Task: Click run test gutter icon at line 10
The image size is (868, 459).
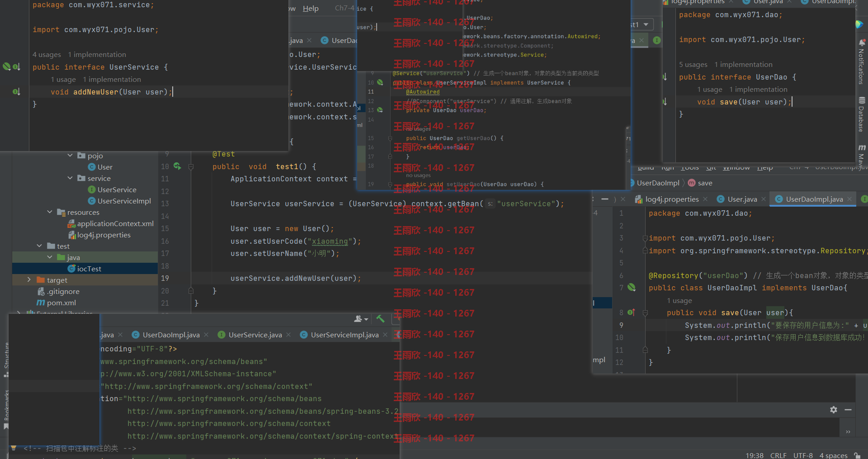Action: click(x=177, y=166)
